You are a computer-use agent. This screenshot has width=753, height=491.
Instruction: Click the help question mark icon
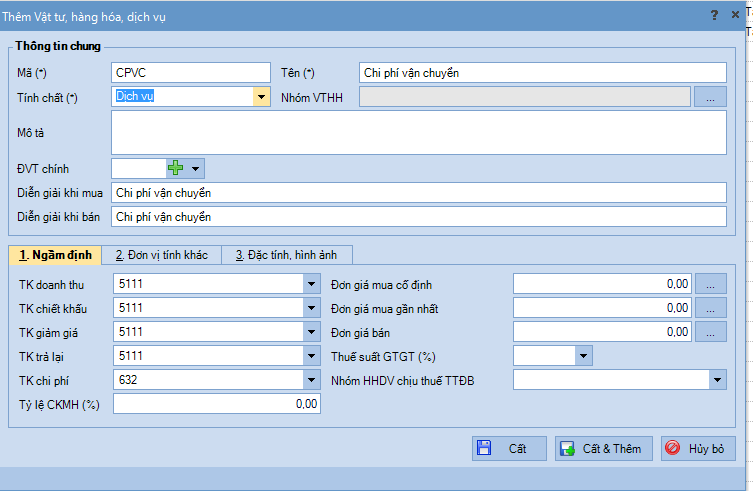(x=714, y=15)
